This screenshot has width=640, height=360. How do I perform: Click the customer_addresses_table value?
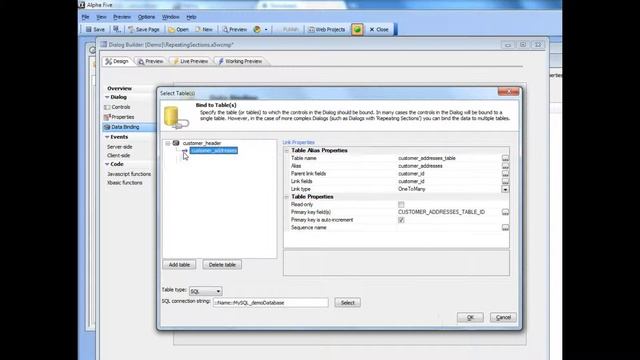pos(427,158)
